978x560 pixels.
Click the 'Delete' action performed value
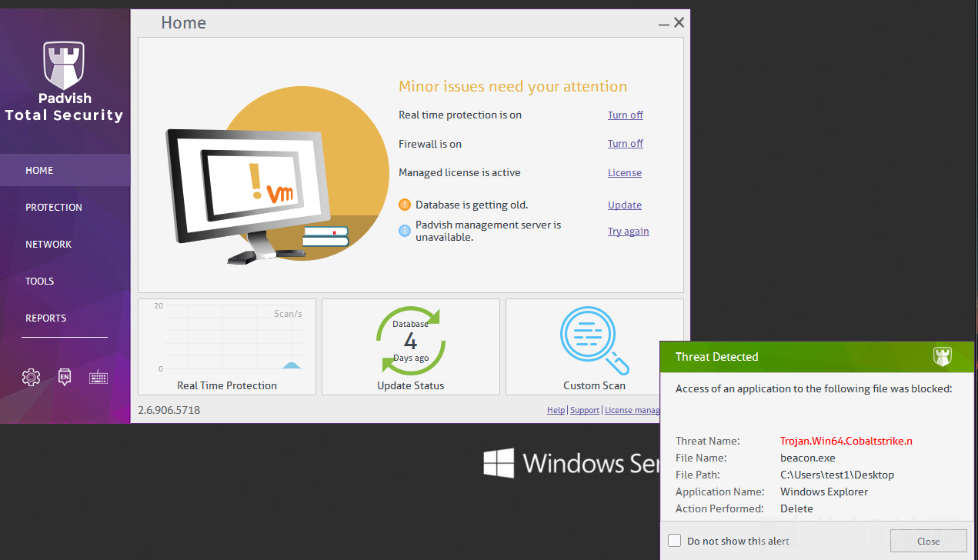tap(796, 508)
